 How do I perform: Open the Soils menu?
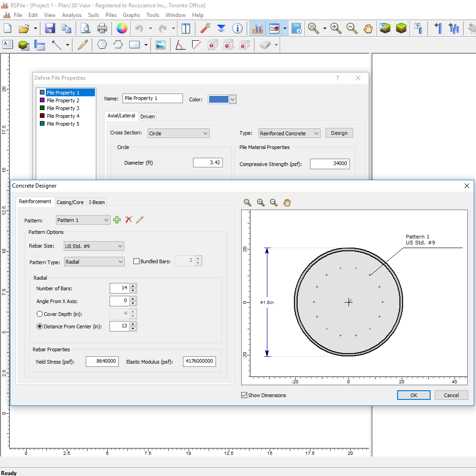94,15
